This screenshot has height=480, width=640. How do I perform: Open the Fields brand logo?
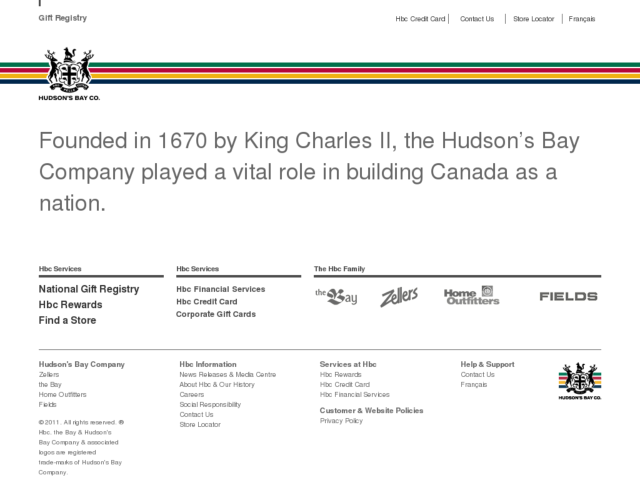(568, 296)
